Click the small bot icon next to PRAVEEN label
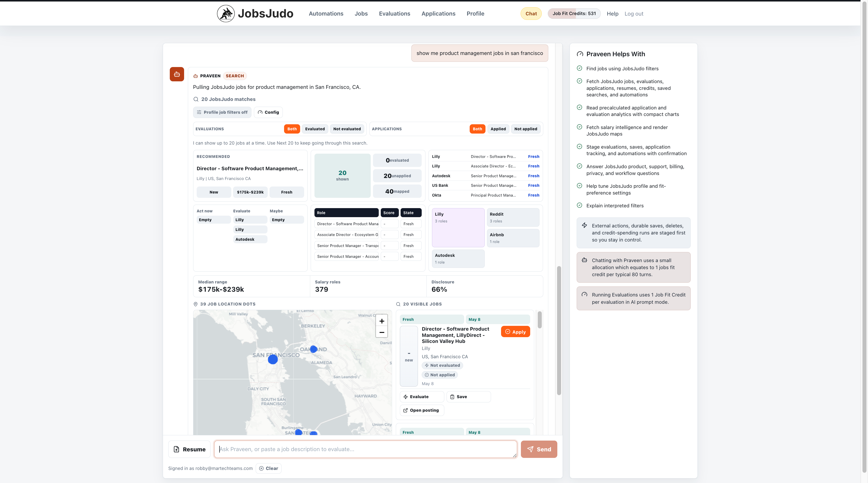This screenshot has height=483, width=868. click(195, 76)
